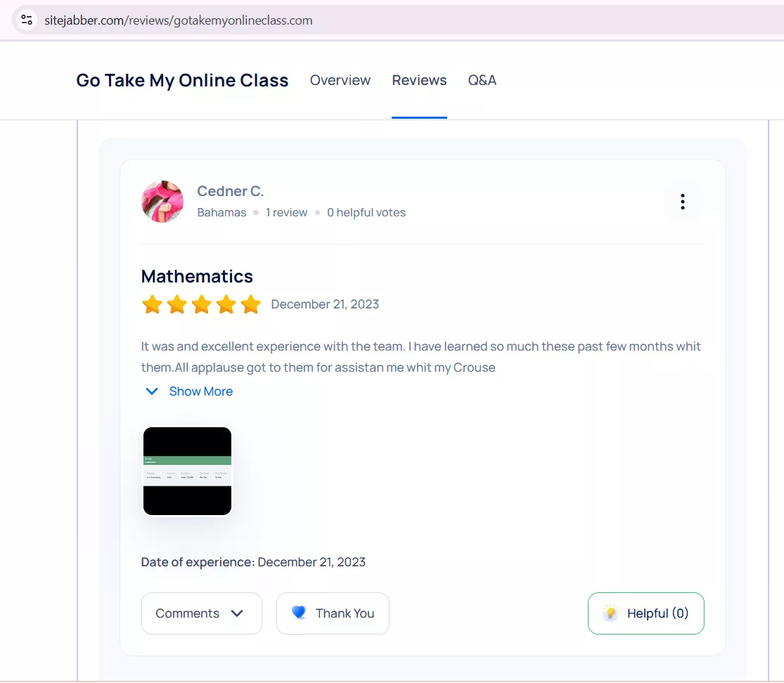The image size is (784, 683).
Task: Open the attached review screenshot thumbnail
Action: point(187,471)
